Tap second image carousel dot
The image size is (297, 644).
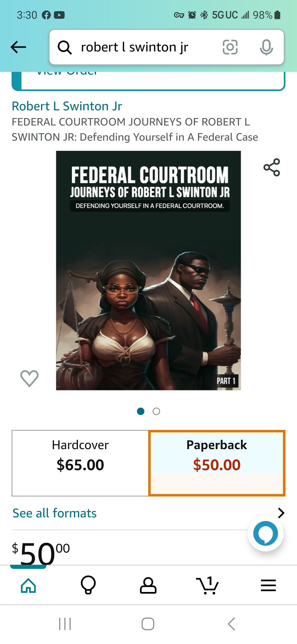[156, 411]
